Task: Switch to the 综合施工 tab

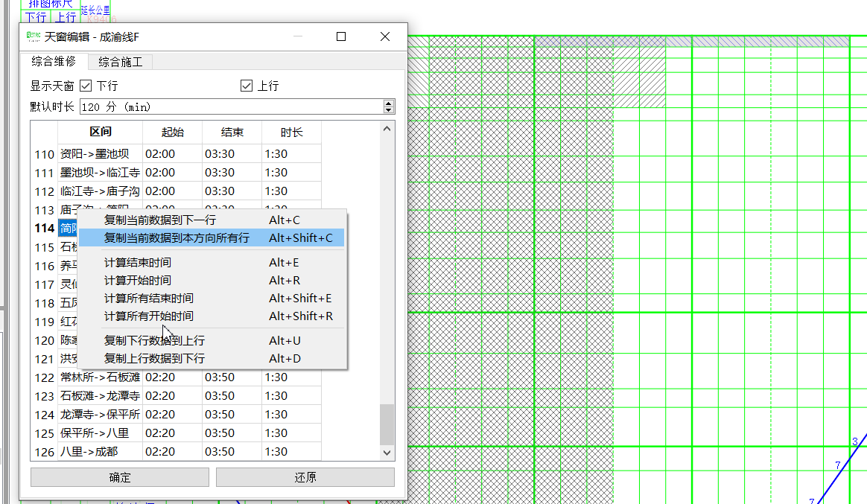Action: coord(121,62)
